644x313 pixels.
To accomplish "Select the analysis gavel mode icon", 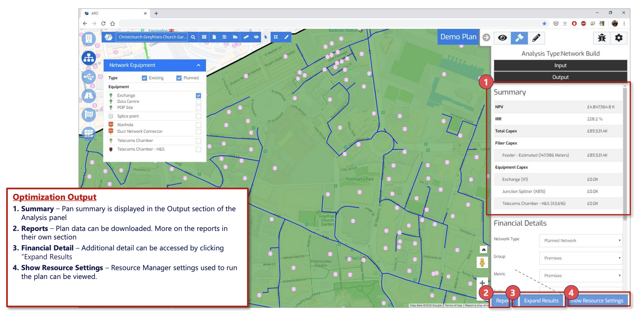I will click(x=519, y=38).
